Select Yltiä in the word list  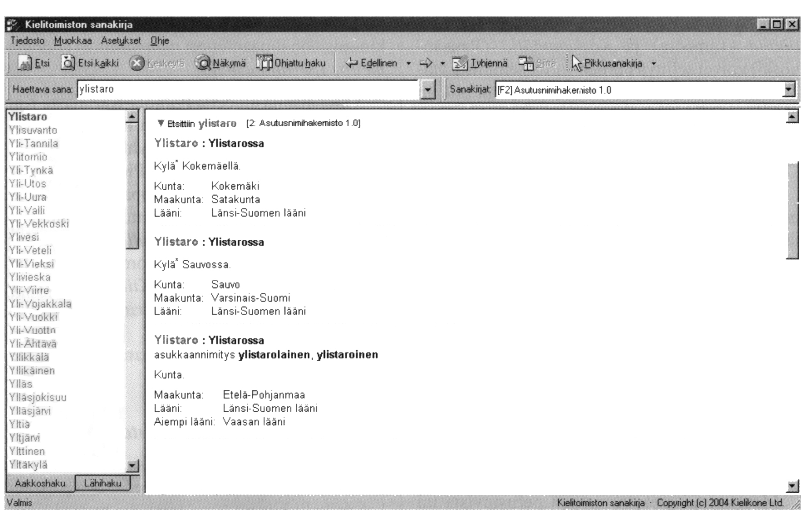(19, 424)
